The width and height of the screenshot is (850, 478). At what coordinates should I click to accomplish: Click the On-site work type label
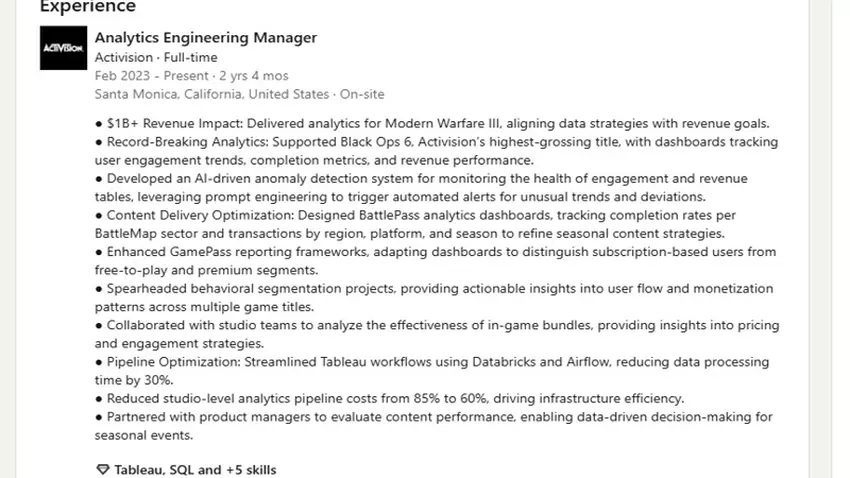[x=362, y=94]
